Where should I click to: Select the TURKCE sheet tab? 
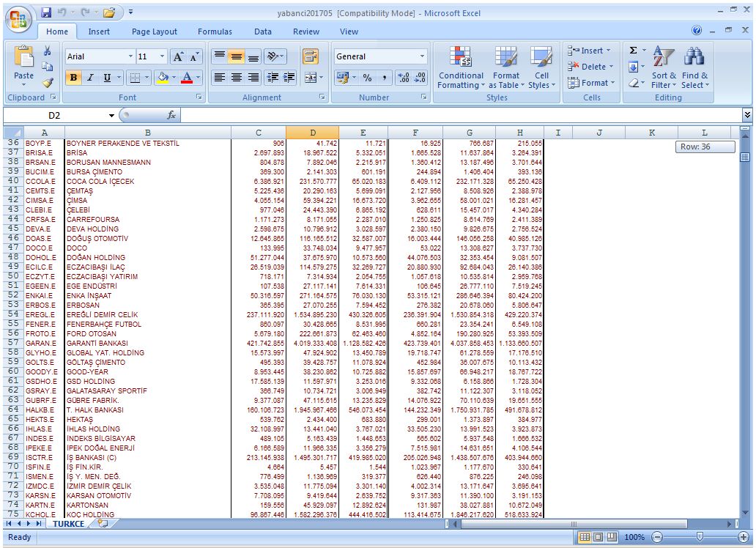68,524
